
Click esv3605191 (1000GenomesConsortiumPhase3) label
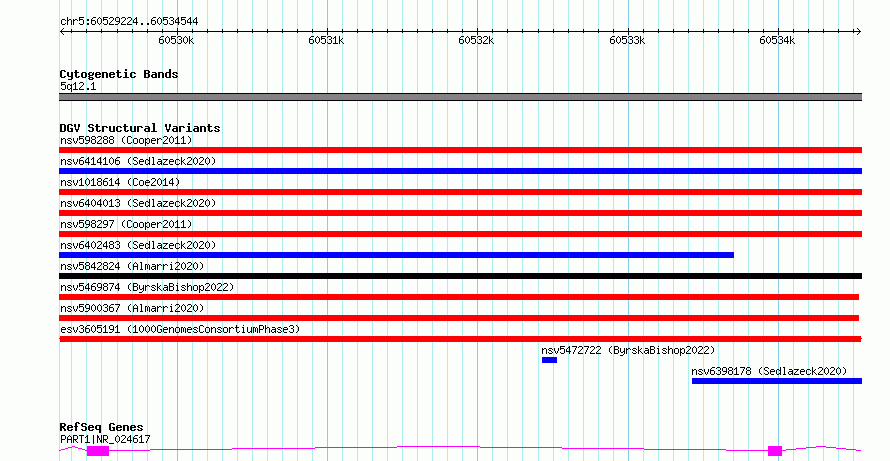(180, 329)
